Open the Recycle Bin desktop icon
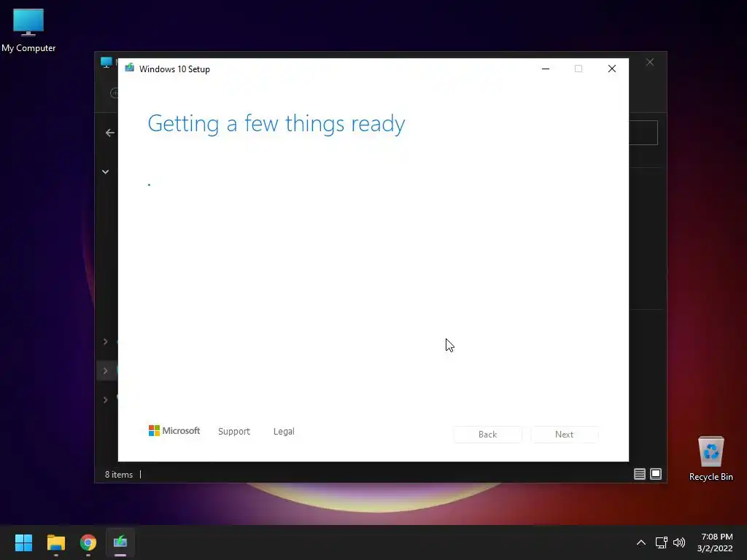 point(711,459)
